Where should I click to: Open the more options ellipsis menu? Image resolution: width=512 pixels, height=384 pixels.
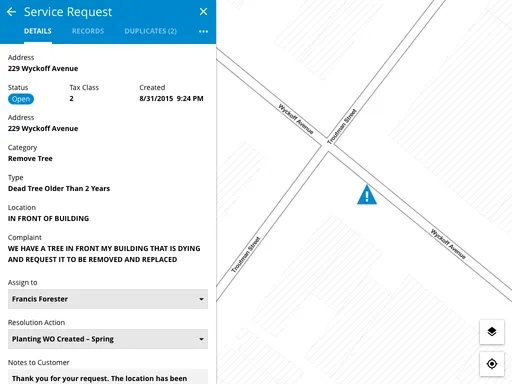click(203, 31)
